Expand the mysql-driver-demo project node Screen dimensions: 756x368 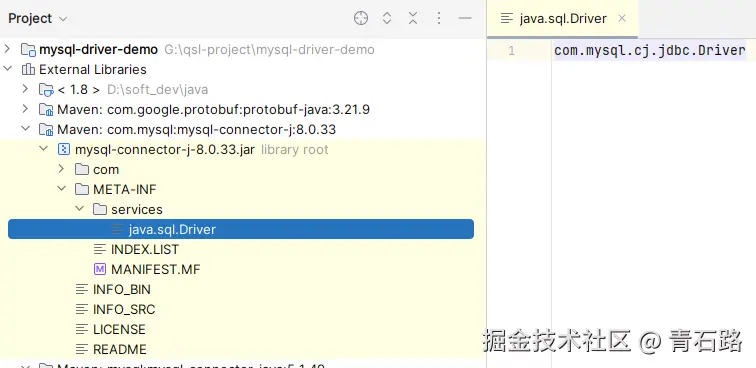tap(7, 49)
